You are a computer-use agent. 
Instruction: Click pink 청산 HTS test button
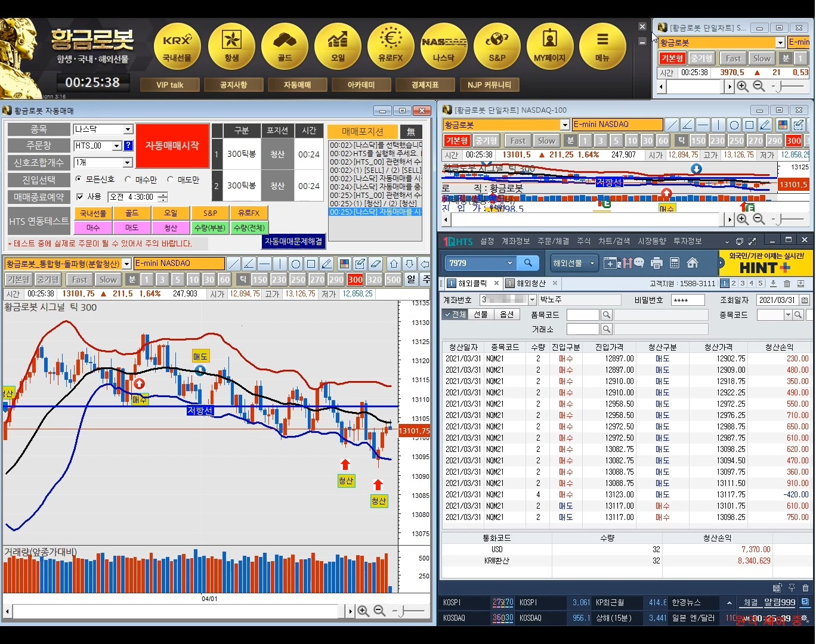171,228
